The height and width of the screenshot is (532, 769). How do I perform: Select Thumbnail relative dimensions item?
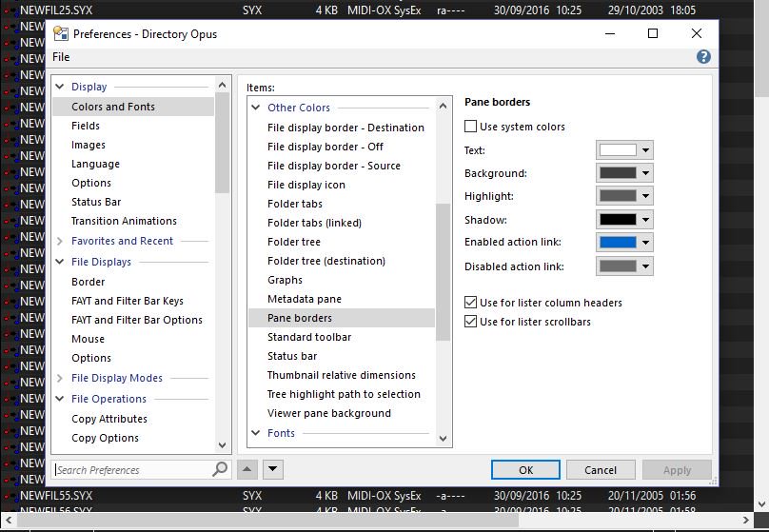click(342, 375)
